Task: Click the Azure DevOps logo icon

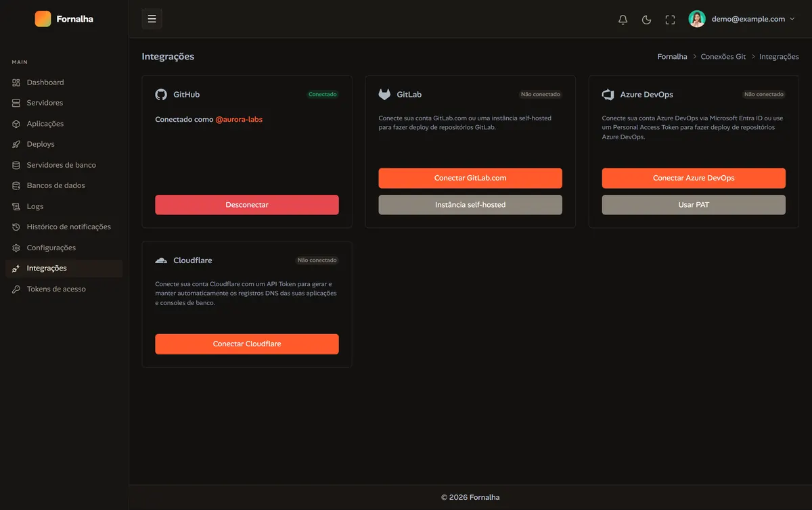Action: click(608, 95)
